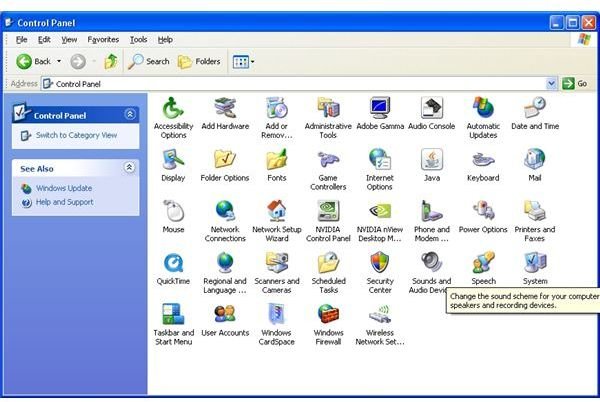Open Help and Support link
This screenshot has height=402, width=600.
pos(65,202)
